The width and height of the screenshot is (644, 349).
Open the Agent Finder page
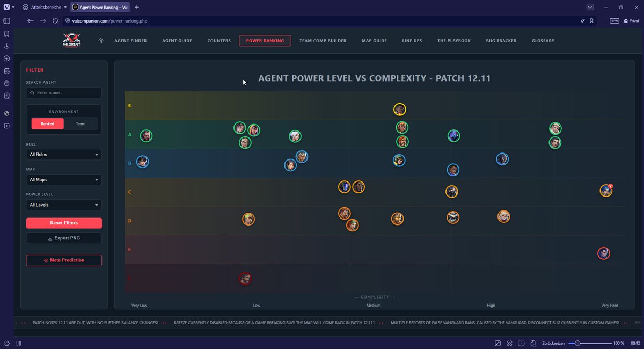(x=130, y=41)
